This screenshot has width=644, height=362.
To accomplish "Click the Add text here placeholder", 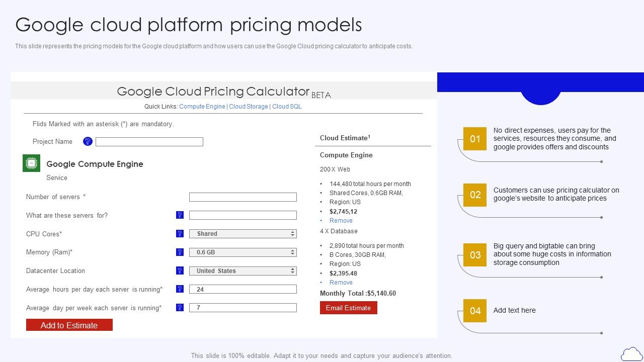I will [x=515, y=310].
